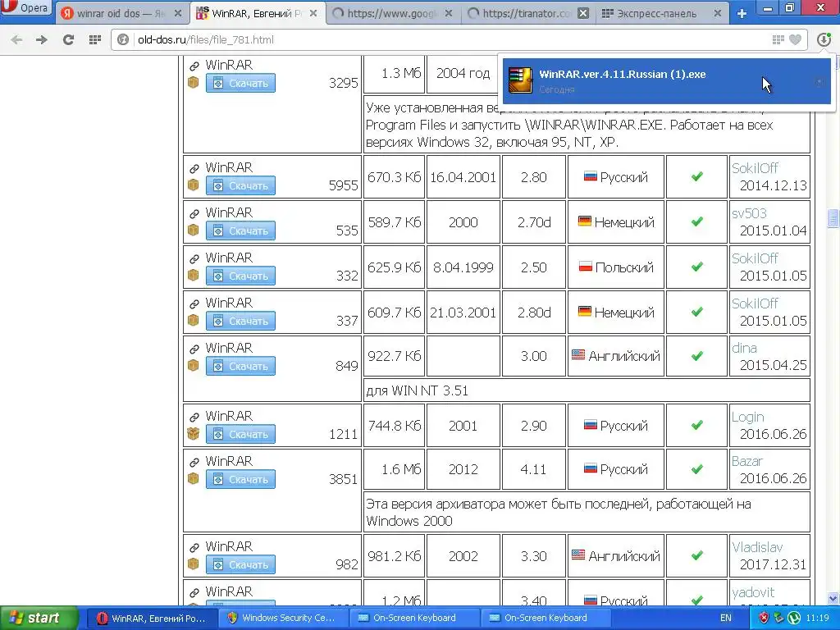Viewport: 840px width, 630px height.
Task: Open first On-Screen Keyboard taskbar item
Action: click(413, 619)
